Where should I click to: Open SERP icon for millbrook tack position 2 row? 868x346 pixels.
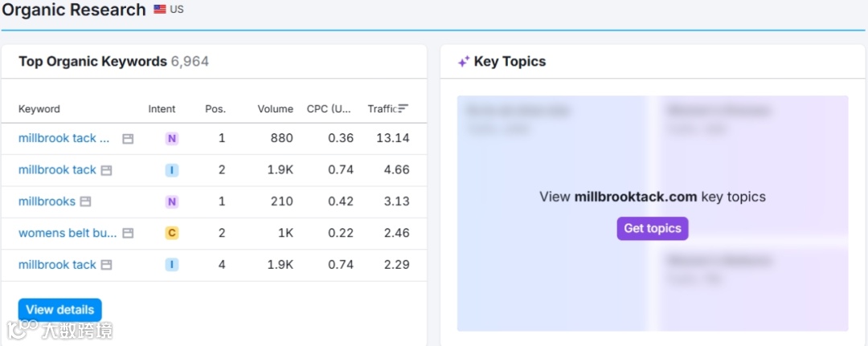coord(106,170)
